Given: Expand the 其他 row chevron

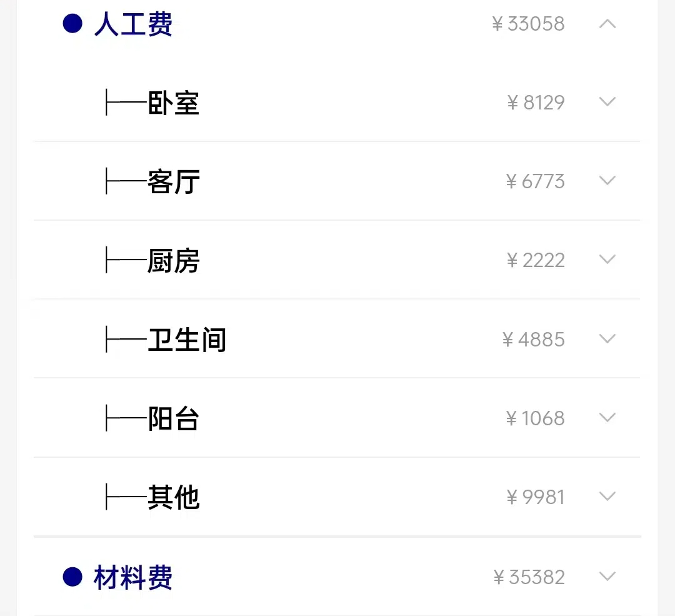Looking at the screenshot, I should [607, 497].
